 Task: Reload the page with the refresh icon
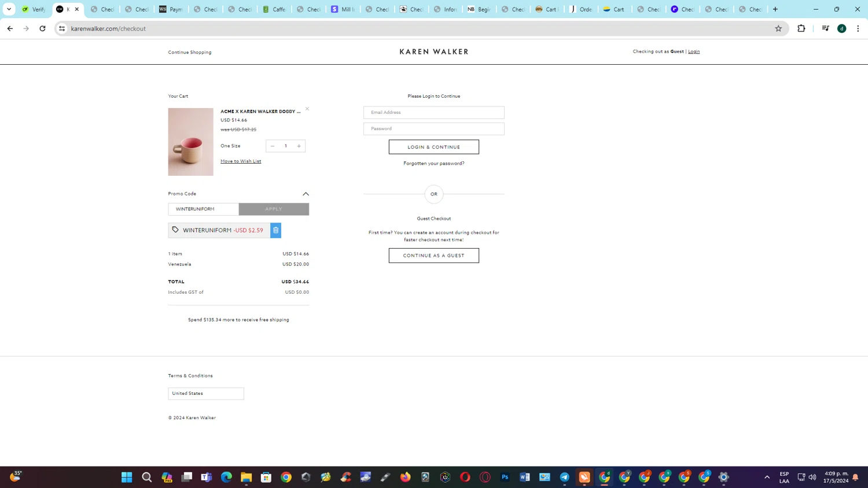[42, 28]
